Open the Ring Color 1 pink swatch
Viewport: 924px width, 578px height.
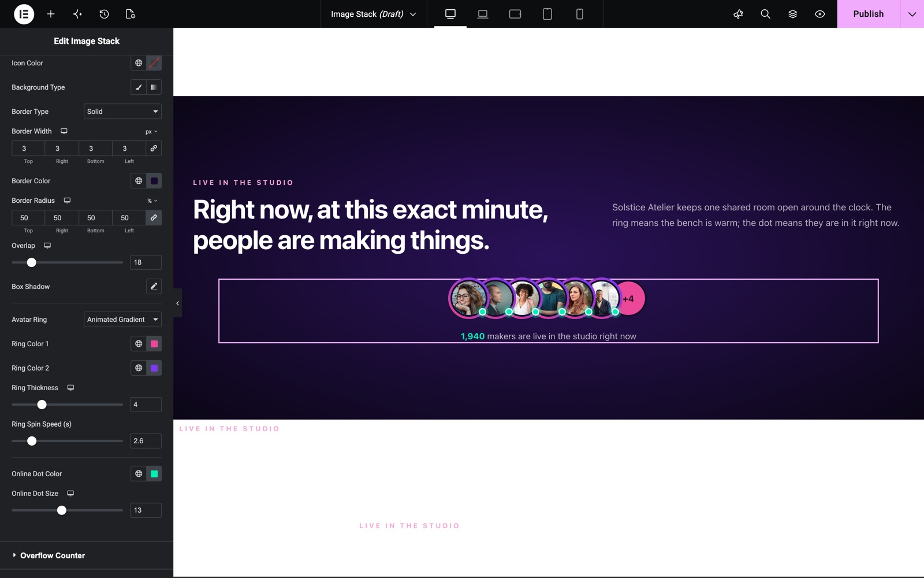coord(154,344)
